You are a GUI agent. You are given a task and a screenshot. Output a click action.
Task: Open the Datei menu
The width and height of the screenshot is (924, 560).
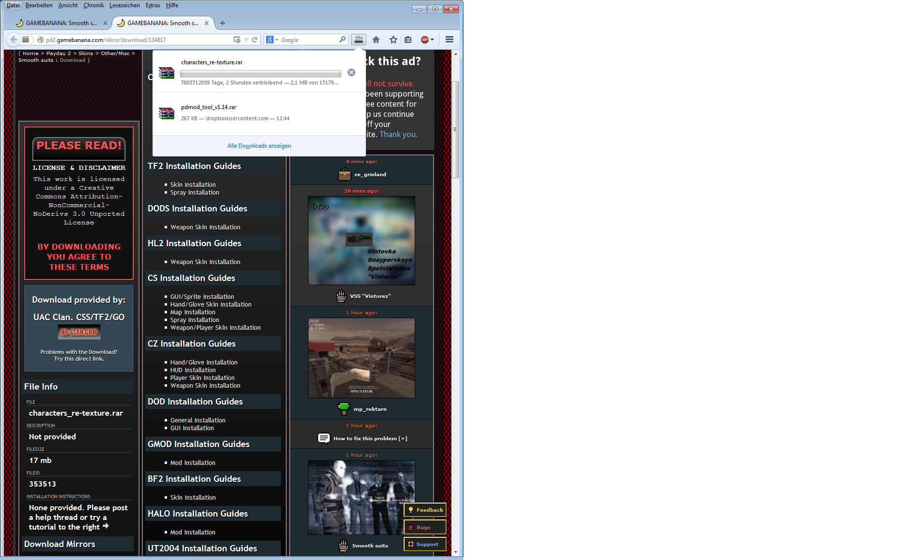(x=13, y=5)
